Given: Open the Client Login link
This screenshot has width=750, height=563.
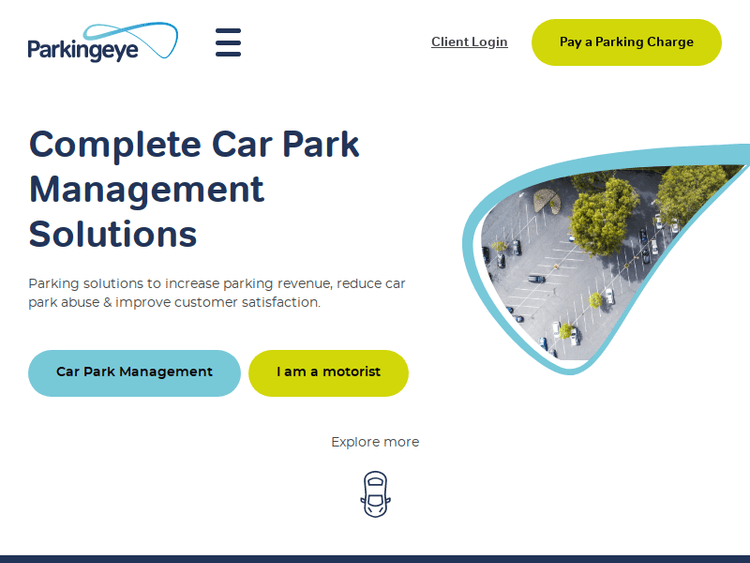Looking at the screenshot, I should (469, 42).
